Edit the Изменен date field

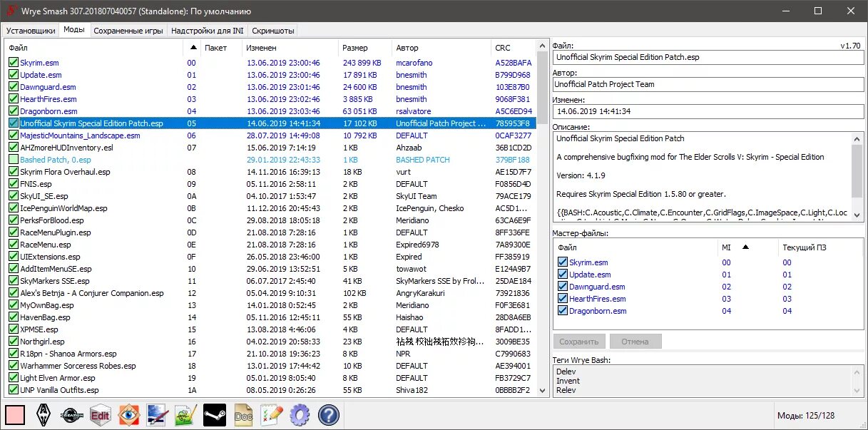tap(708, 111)
